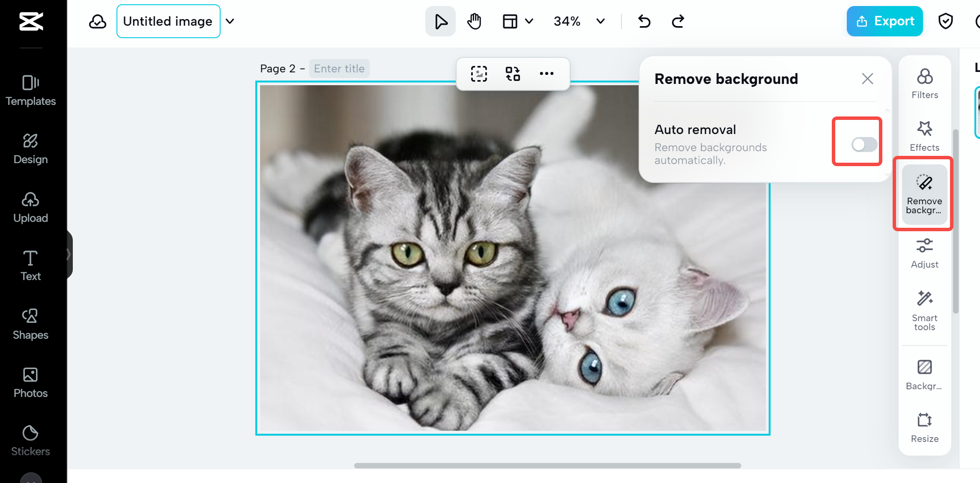Click the replace image icon above the canvas
The height and width of the screenshot is (483, 980).
478,73
